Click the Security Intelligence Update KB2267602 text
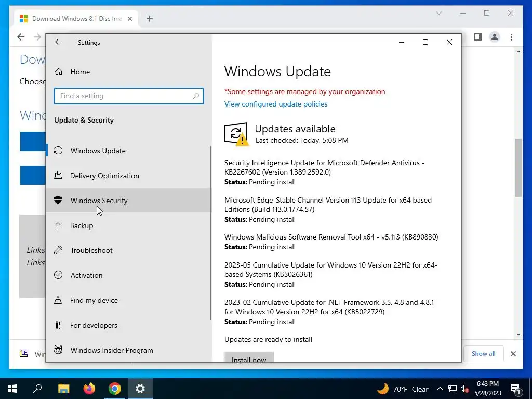Viewport: 532px width, 399px height. click(324, 167)
